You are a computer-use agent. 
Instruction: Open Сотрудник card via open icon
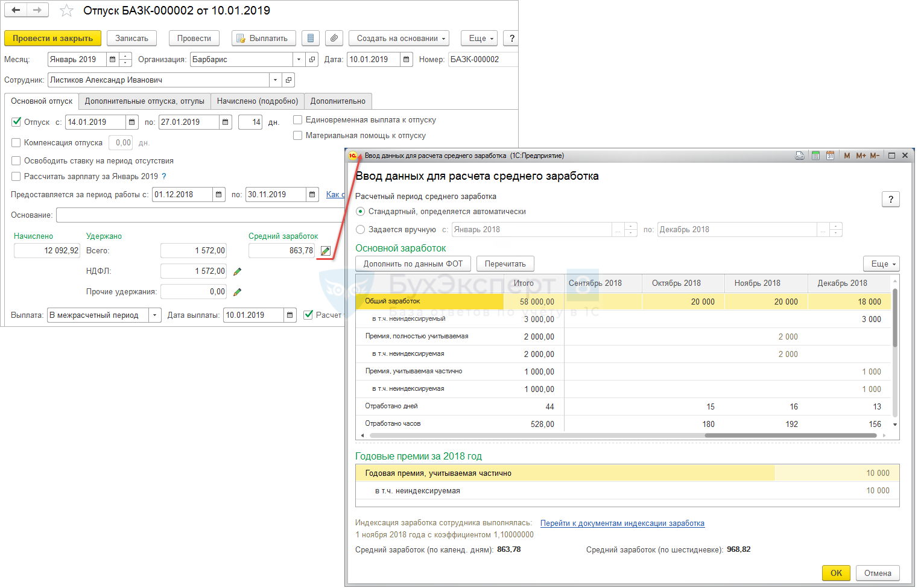288,80
